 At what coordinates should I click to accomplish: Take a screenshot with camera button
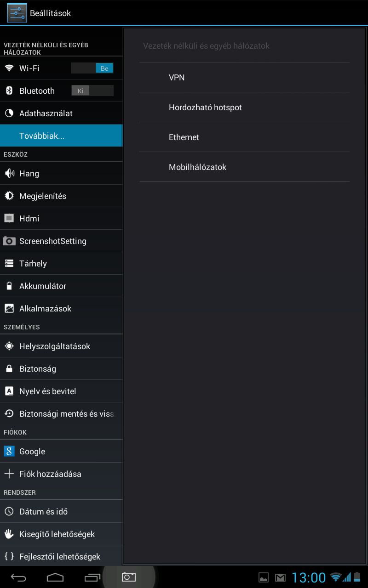click(x=129, y=577)
